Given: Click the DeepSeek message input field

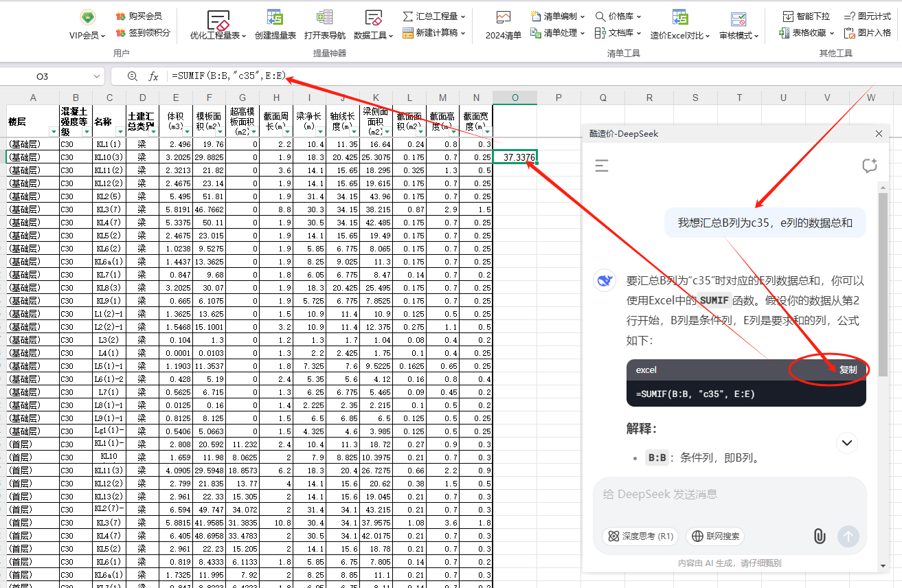Looking at the screenshot, I should point(728,495).
